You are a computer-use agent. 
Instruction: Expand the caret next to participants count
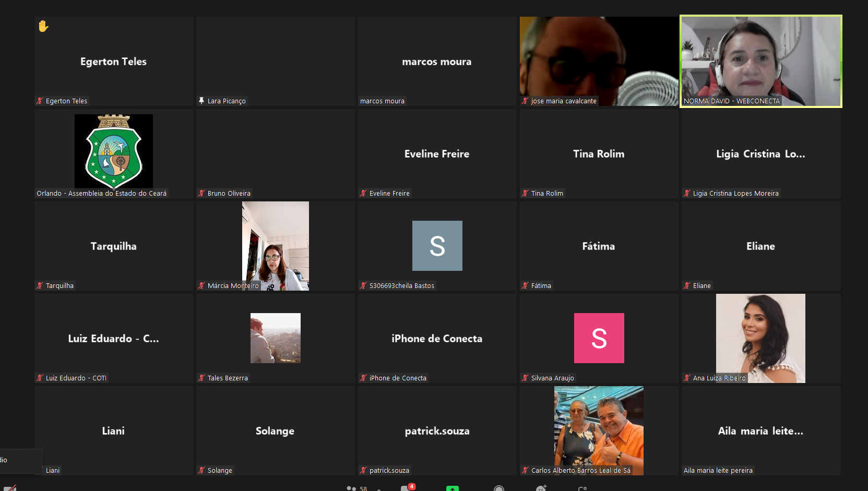tap(379, 489)
